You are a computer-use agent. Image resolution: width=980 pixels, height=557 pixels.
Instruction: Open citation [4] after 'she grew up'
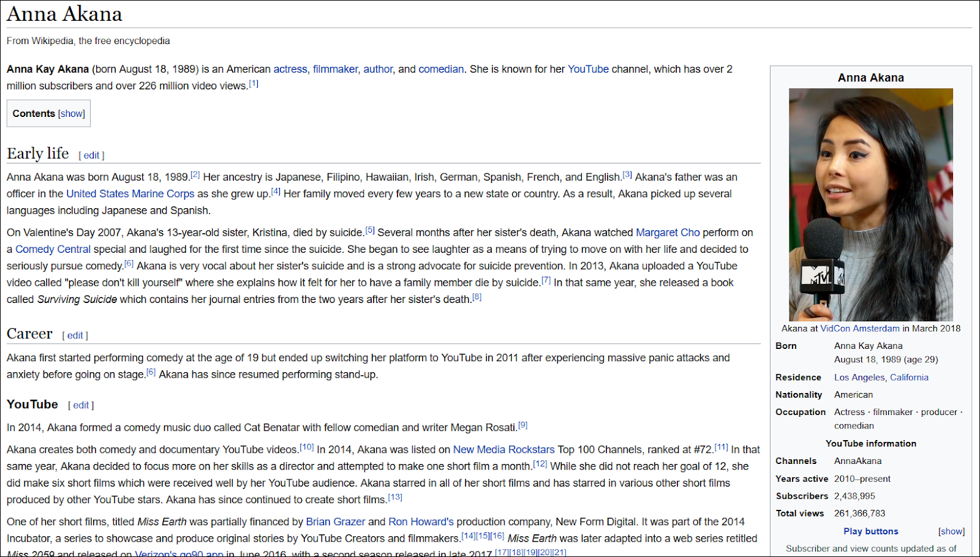coord(276,191)
